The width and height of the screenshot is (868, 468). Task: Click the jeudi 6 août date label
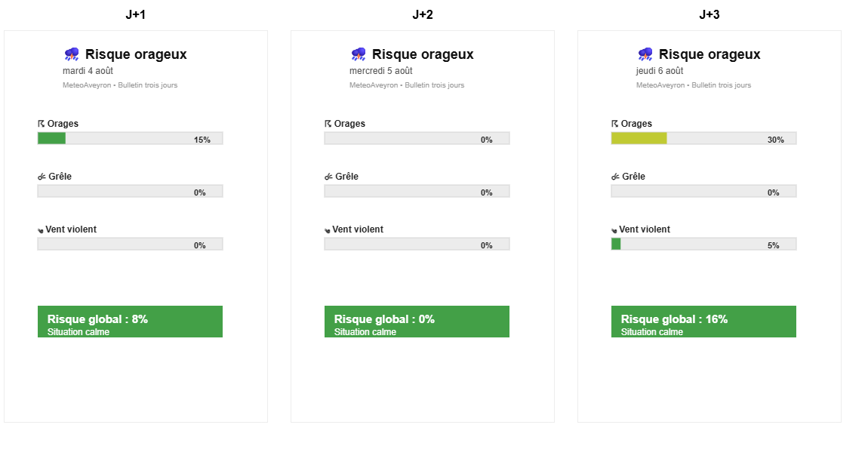click(660, 71)
